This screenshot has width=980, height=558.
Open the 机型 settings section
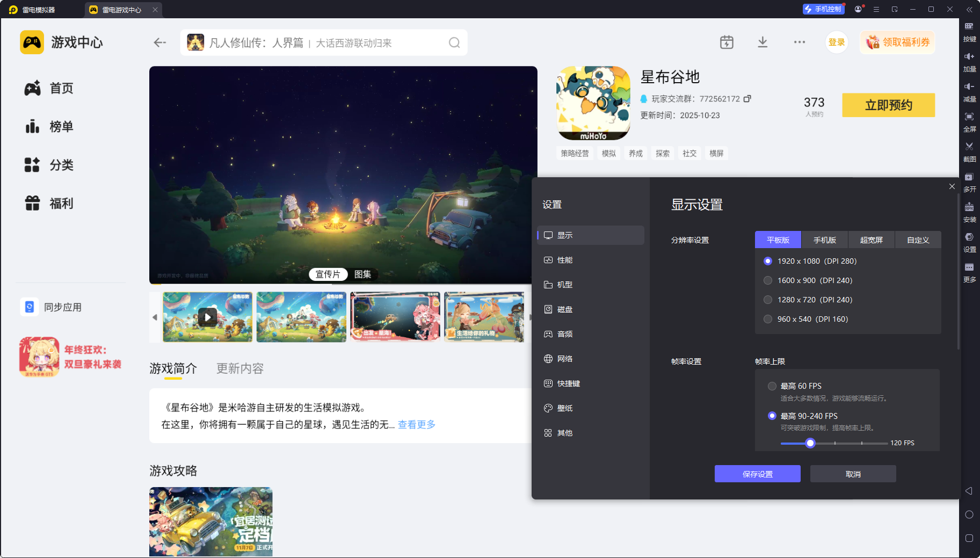click(591, 285)
